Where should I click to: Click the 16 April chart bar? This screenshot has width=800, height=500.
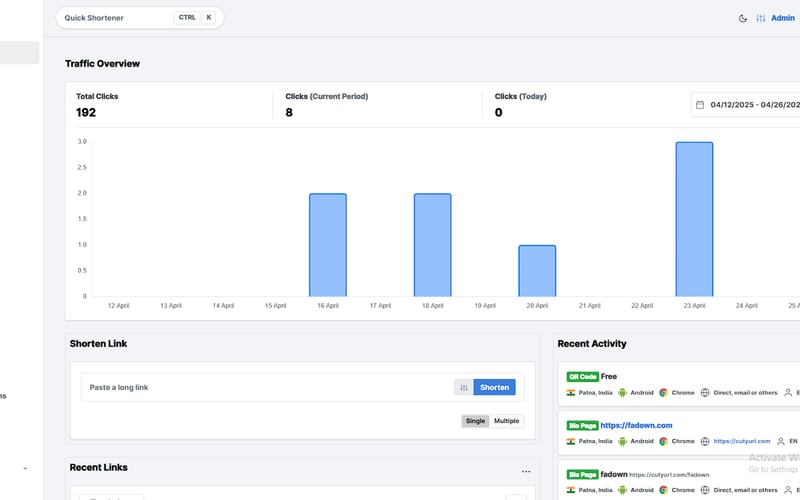click(x=328, y=245)
